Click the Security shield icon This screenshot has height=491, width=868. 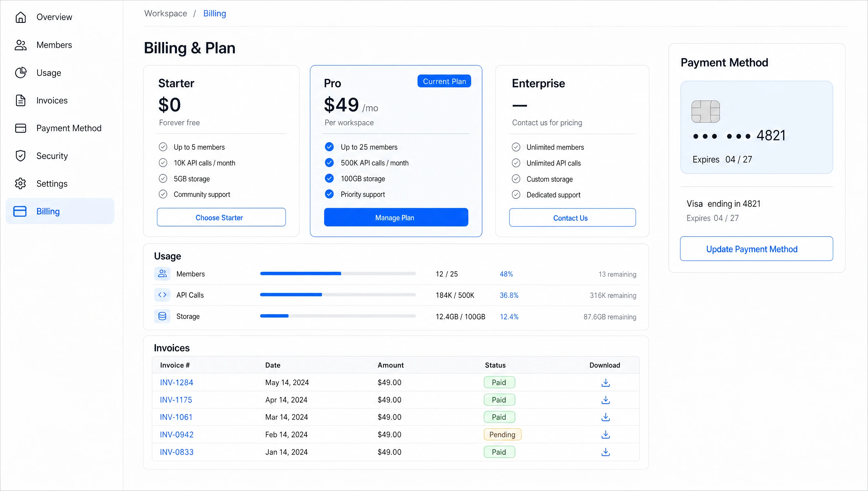pyautogui.click(x=21, y=156)
